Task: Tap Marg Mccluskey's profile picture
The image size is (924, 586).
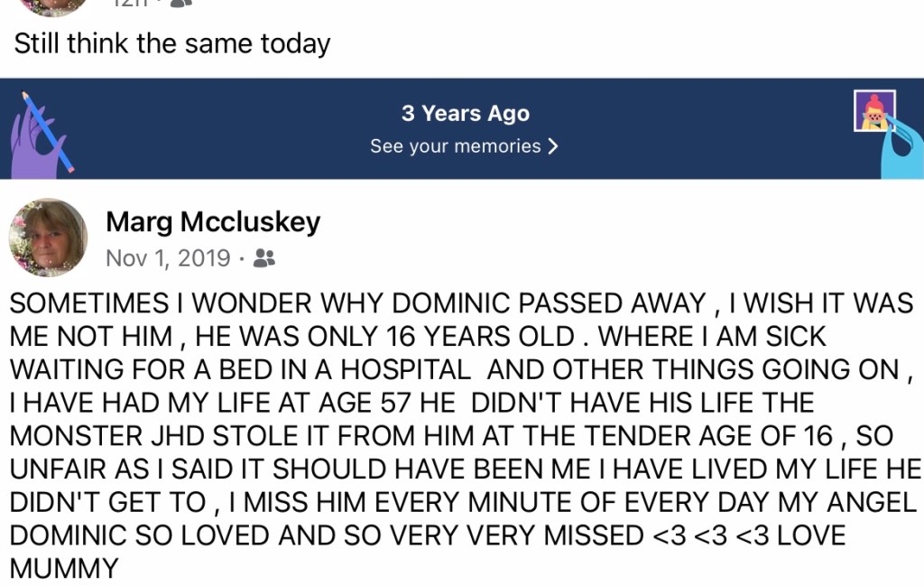Action: tap(48, 237)
